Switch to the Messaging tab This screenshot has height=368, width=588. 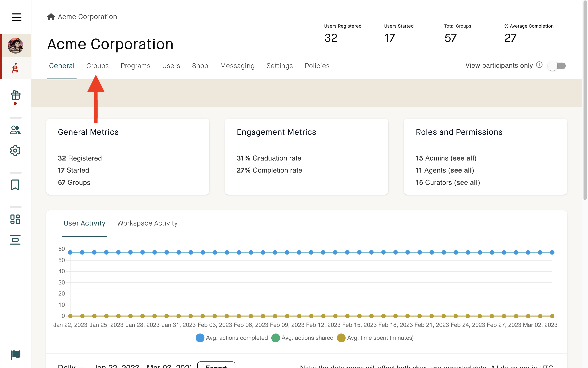tap(237, 66)
